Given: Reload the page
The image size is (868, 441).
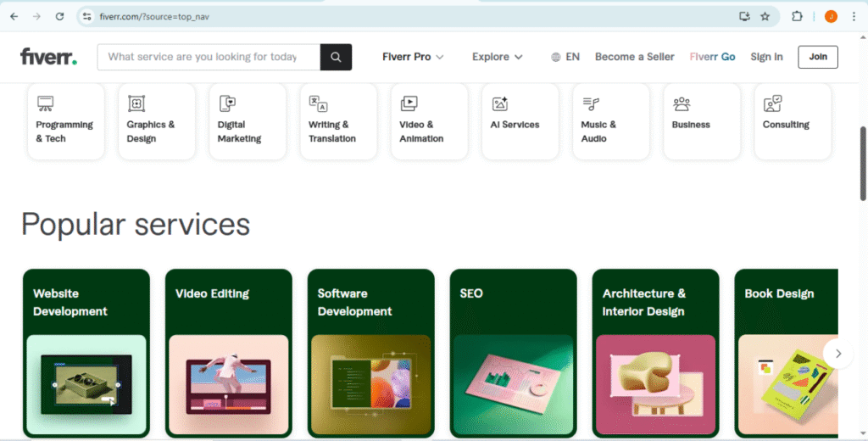Looking at the screenshot, I should [60, 17].
